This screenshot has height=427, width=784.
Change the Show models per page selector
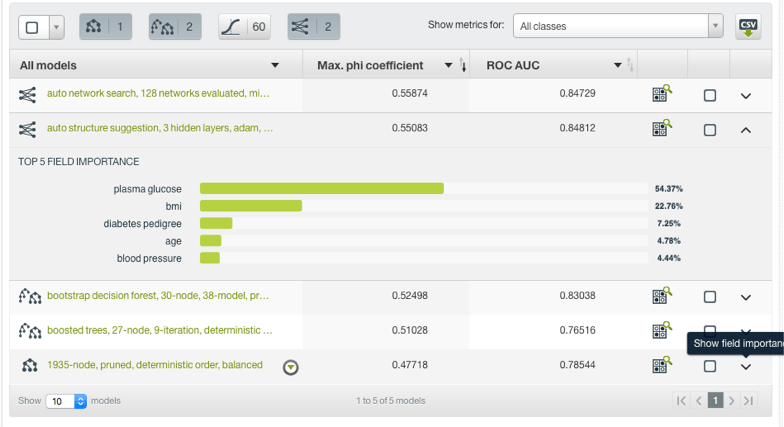coord(68,401)
